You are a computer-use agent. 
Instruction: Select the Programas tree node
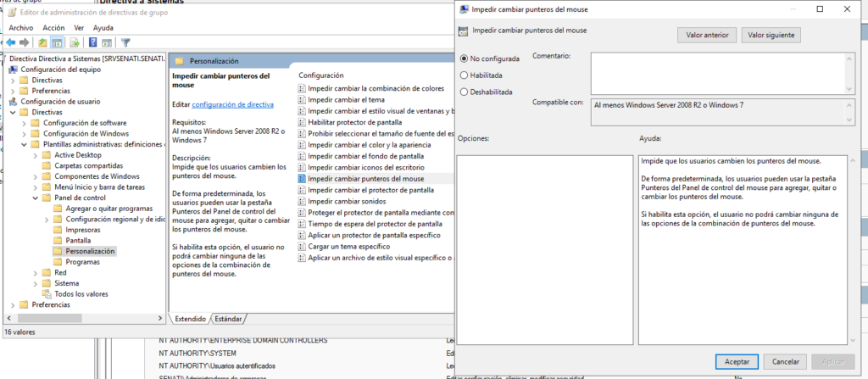[x=82, y=261]
